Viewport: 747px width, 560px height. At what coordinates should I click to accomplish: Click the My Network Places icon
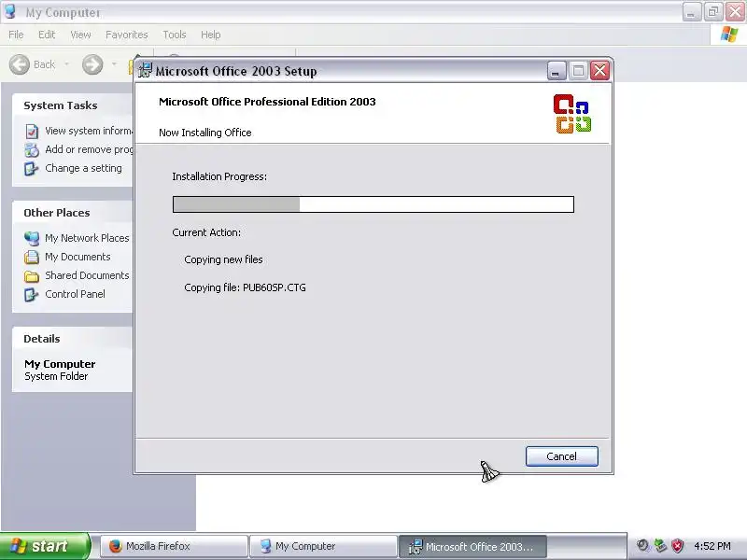32,238
